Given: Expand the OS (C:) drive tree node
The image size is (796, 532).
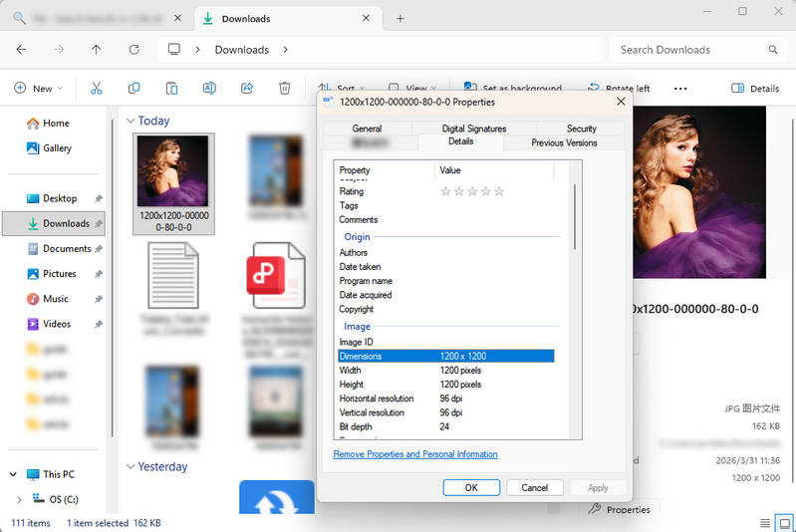Looking at the screenshot, I should coord(20,499).
